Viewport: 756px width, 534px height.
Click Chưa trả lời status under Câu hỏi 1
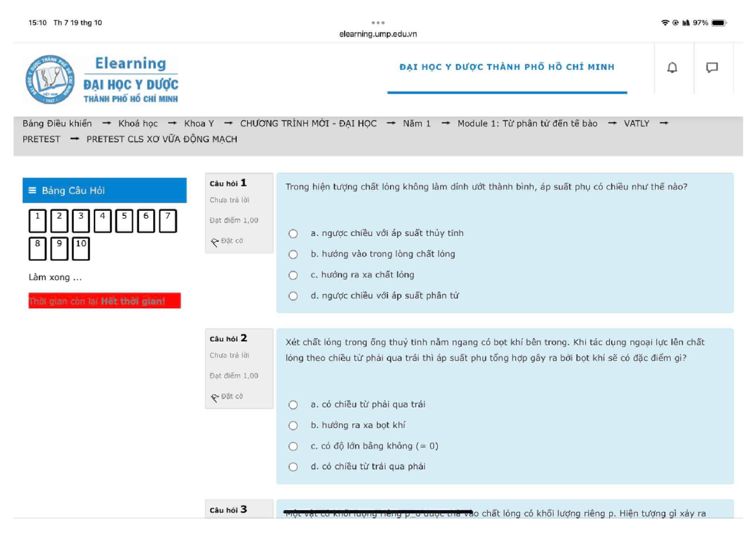[229, 200]
